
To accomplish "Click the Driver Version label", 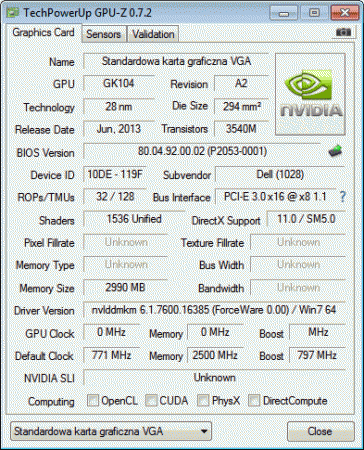I will tap(44, 311).
